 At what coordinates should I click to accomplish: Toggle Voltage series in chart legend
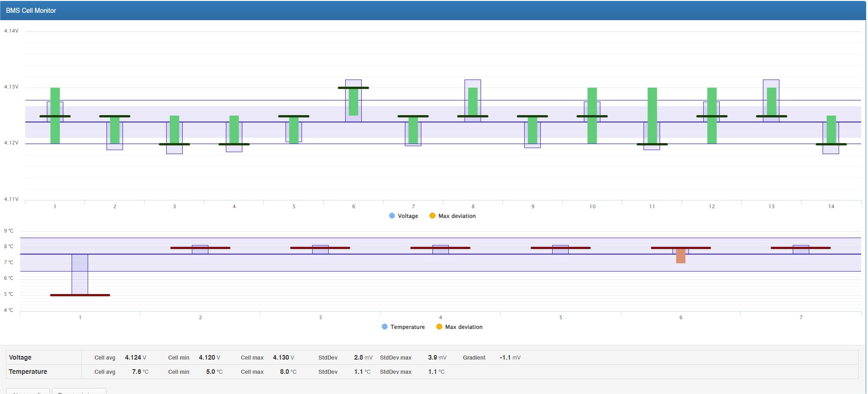[408, 216]
